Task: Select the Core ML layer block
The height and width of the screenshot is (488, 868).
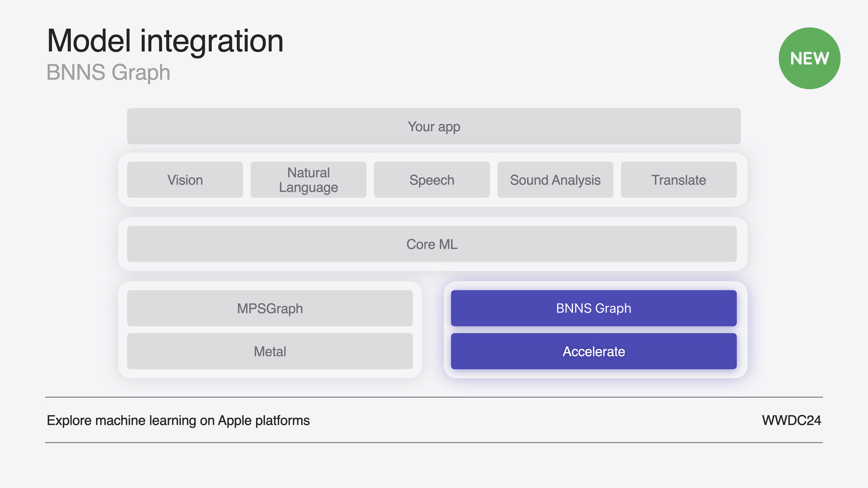Action: 432,244
